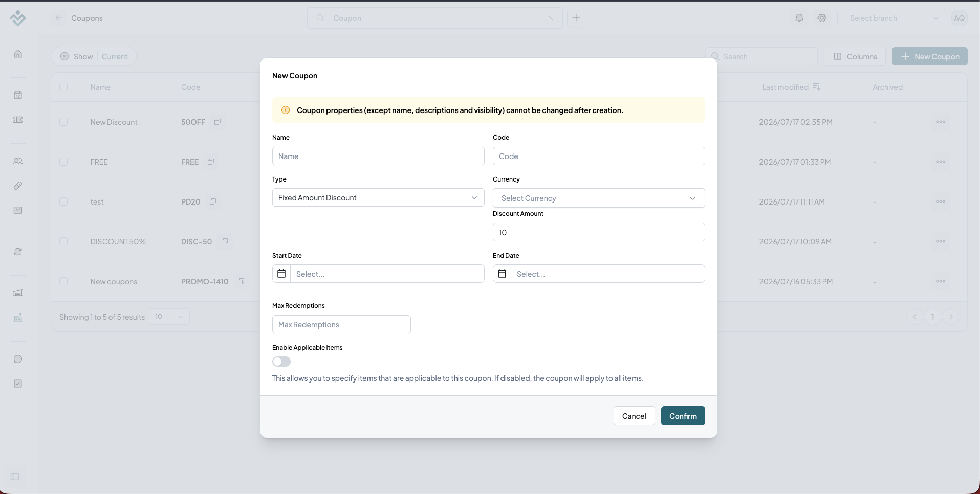Sort by Last modified column icon

point(817,87)
